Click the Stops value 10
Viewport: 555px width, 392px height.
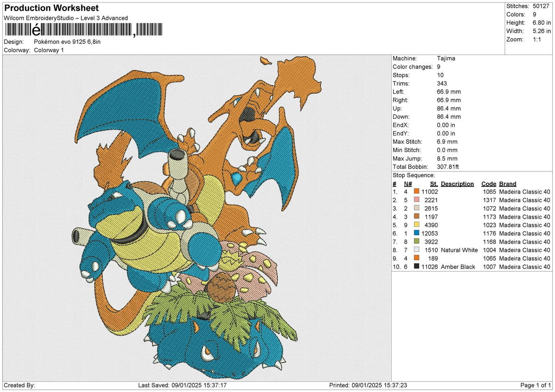(440, 75)
